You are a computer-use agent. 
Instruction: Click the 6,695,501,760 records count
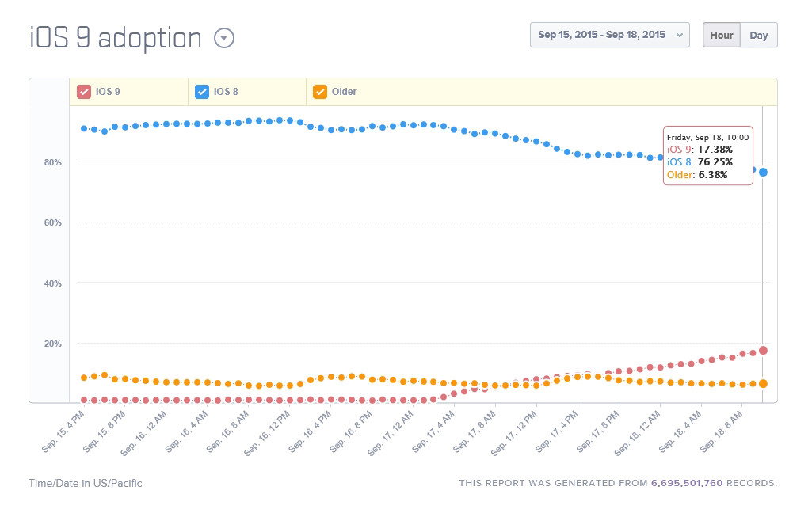coord(686,483)
